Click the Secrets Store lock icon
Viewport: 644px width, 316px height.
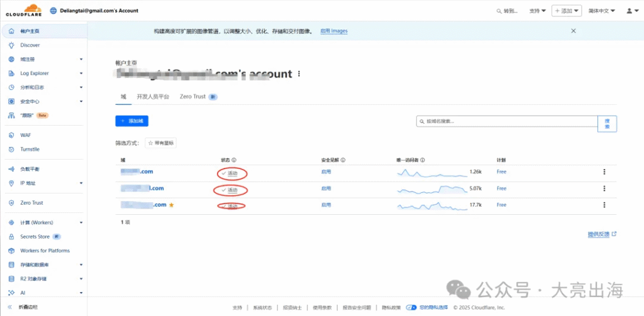(x=11, y=237)
